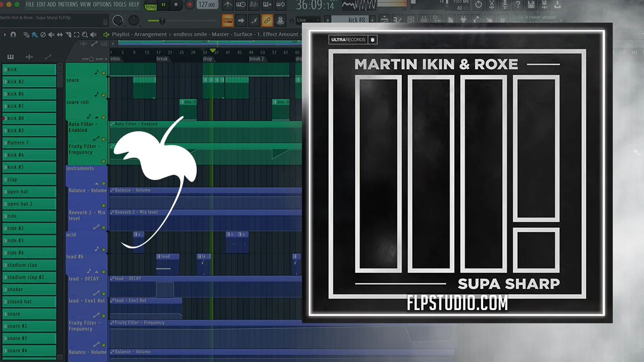The width and height of the screenshot is (644, 362).
Task: Click the render/export audio icon
Action: pos(557,5)
